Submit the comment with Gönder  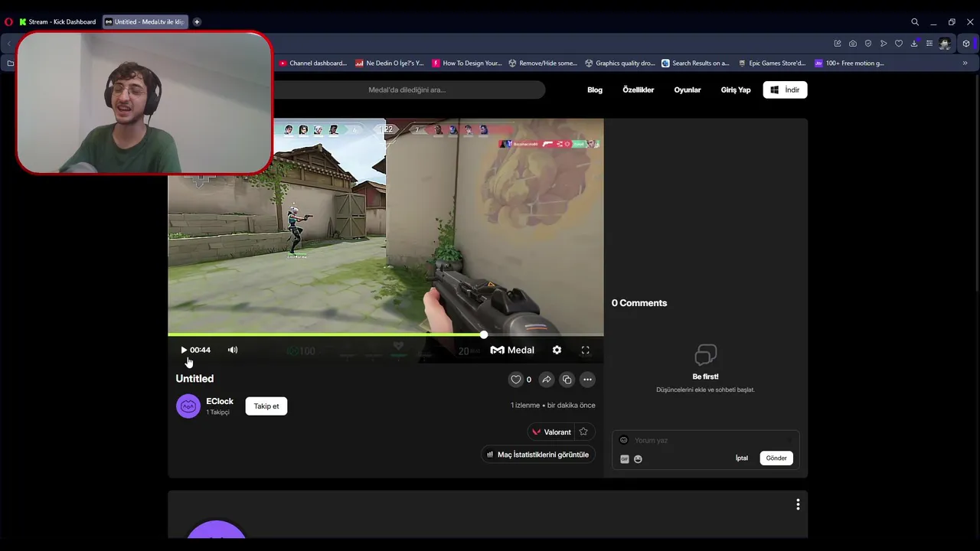coord(776,458)
